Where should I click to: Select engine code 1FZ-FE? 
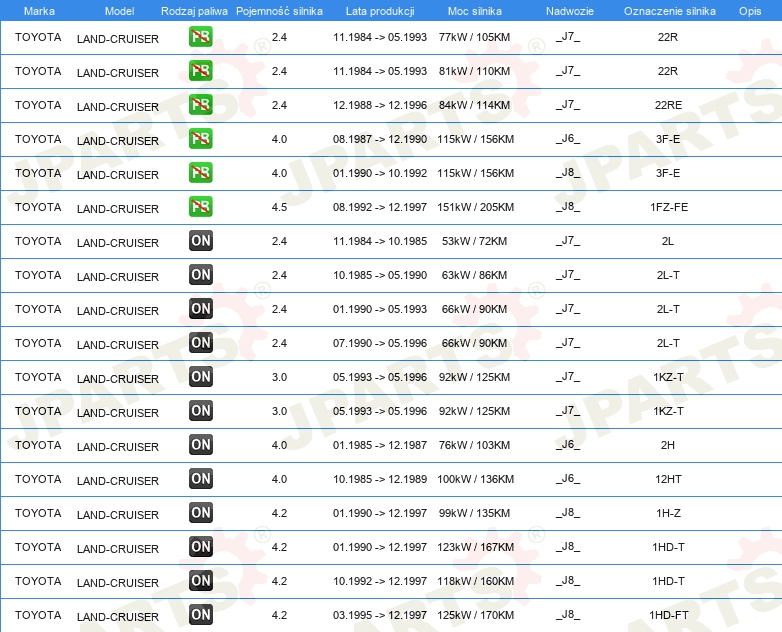pos(669,207)
